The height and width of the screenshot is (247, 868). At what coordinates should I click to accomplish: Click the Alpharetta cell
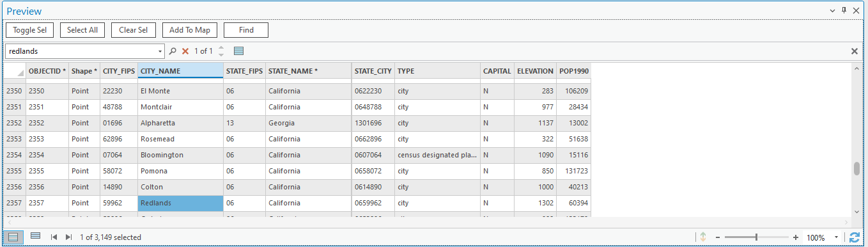coord(180,123)
